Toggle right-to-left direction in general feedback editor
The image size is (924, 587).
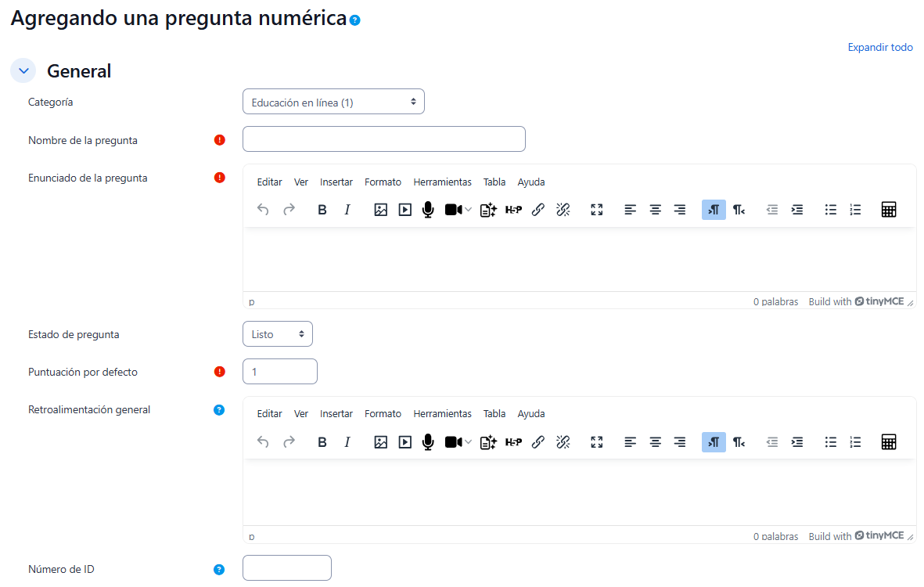[739, 441]
